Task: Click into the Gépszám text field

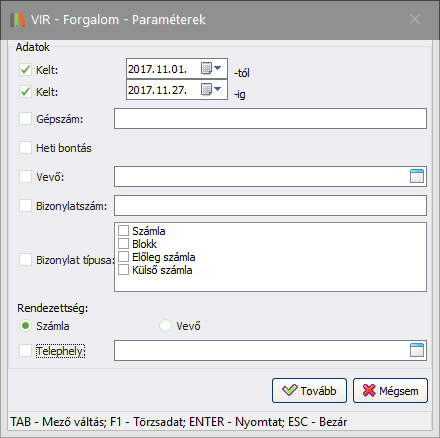Action: pyautogui.click(x=270, y=118)
